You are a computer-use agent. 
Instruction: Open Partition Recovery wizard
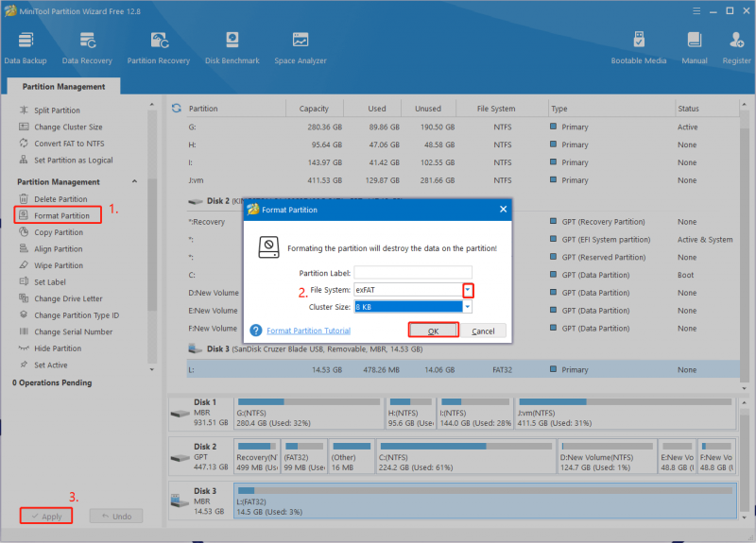pyautogui.click(x=159, y=48)
